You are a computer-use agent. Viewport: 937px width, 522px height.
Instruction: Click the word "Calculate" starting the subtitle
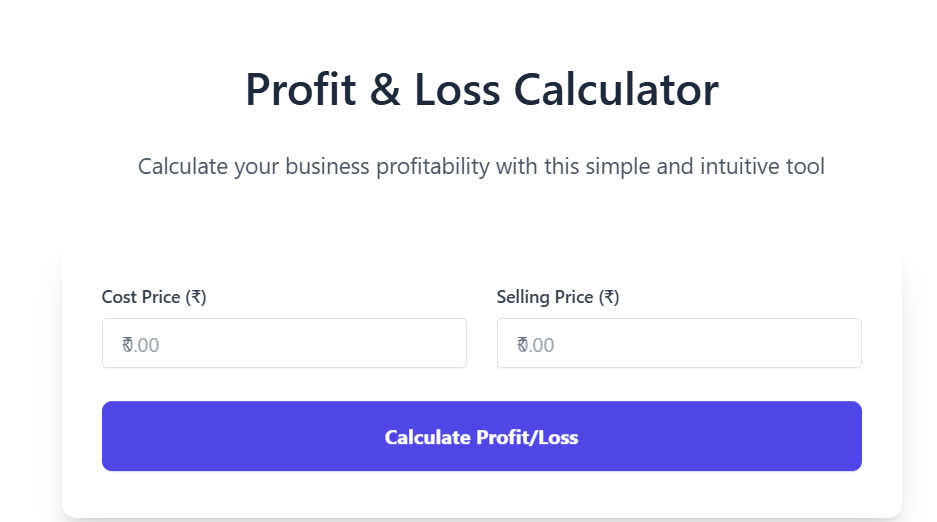pos(182,166)
